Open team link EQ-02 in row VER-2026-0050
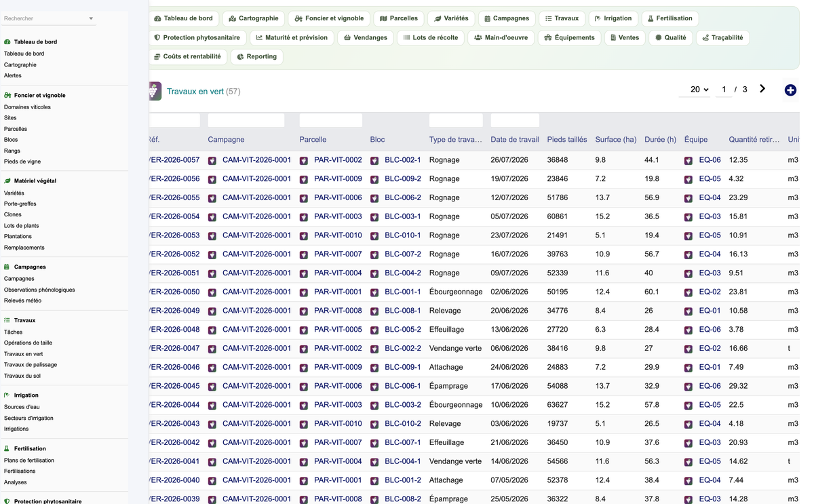This screenshot has width=814, height=504. pyautogui.click(x=710, y=292)
